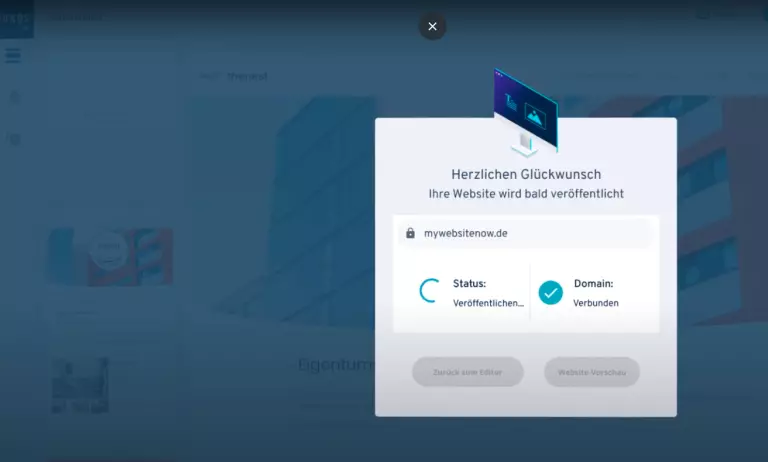Click the Zurück zum Editor button
The height and width of the screenshot is (462, 768).
468,372
